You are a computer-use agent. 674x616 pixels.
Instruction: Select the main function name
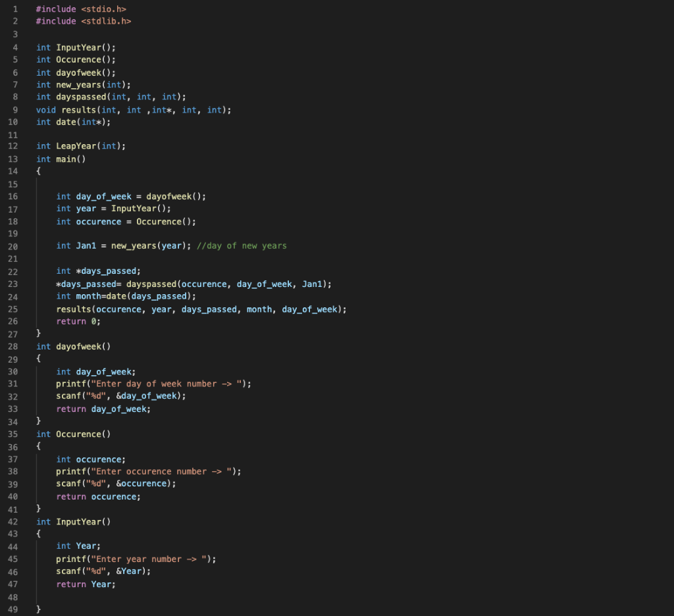[x=71, y=158]
